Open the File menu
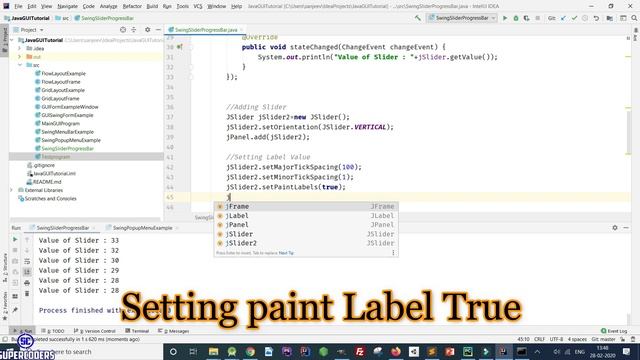 coord(18,6)
